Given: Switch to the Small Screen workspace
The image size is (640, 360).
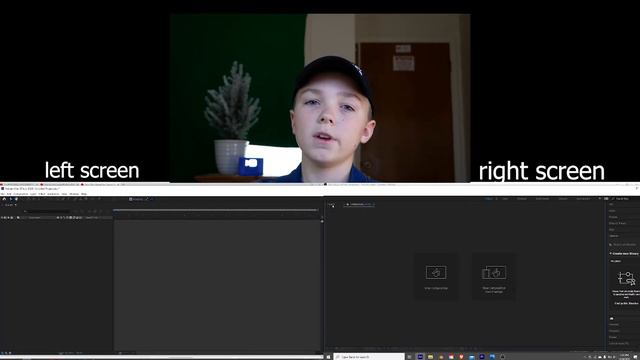Looking at the screenshot, I should pyautogui.click(x=542, y=199).
